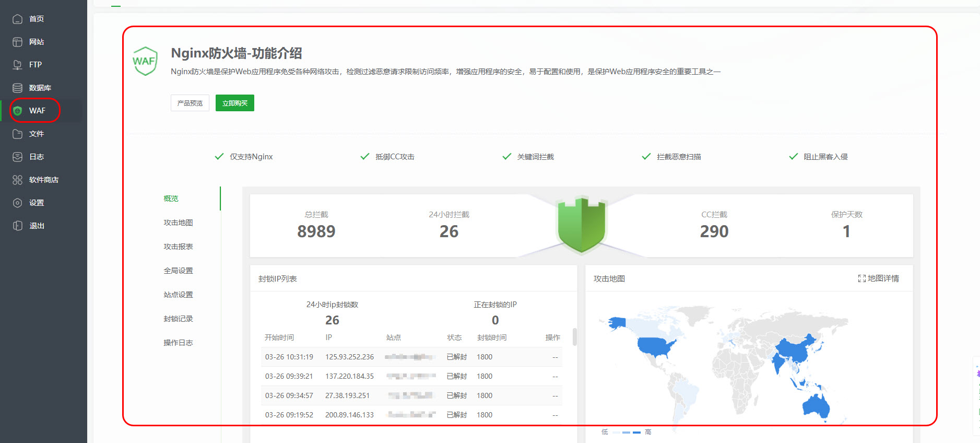Image resolution: width=980 pixels, height=443 pixels.
Task: Select IP address 137.220.184.35
Action: point(350,376)
